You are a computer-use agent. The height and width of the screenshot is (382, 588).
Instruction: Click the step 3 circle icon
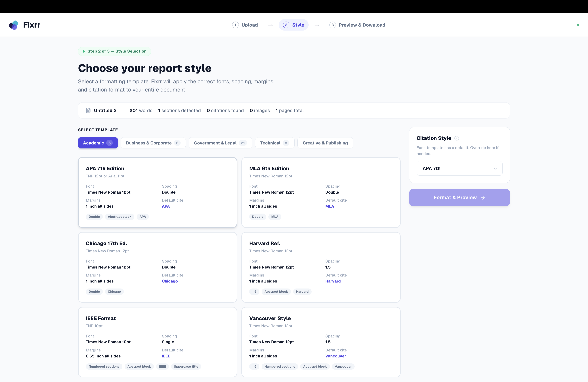[x=332, y=25]
